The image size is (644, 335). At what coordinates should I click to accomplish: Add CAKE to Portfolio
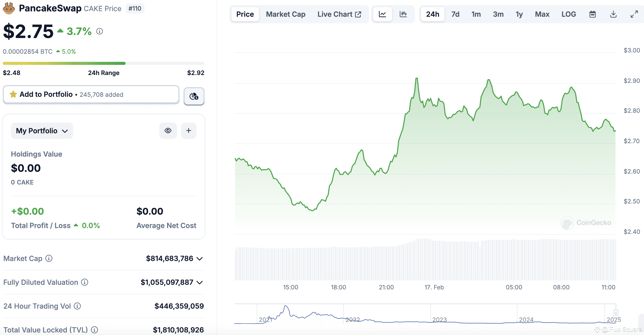91,95
